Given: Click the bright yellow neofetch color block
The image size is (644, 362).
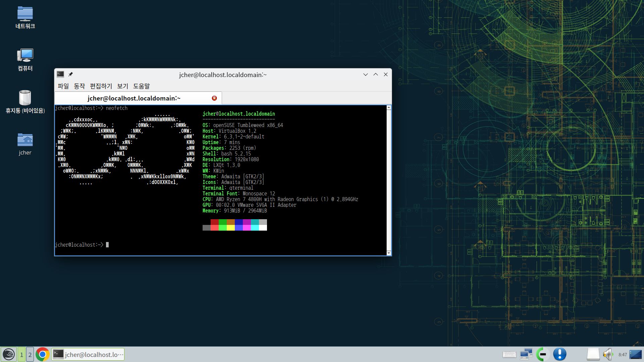Looking at the screenshot, I should (x=231, y=228).
